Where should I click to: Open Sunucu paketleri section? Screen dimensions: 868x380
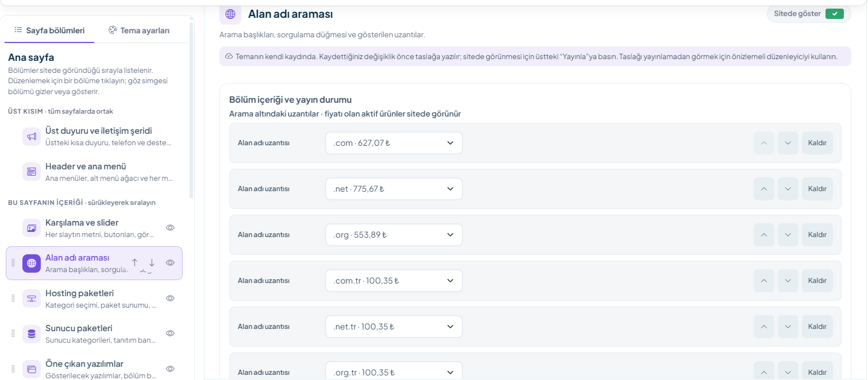pyautogui.click(x=94, y=334)
